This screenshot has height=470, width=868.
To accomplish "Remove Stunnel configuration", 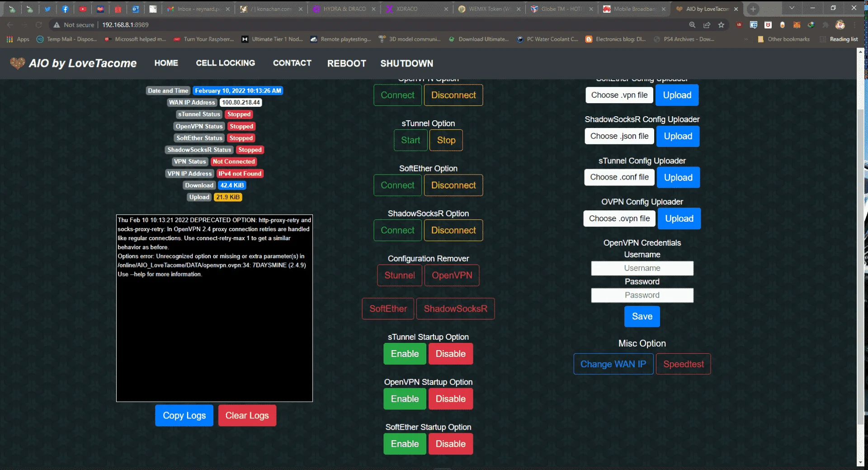I will click(400, 275).
